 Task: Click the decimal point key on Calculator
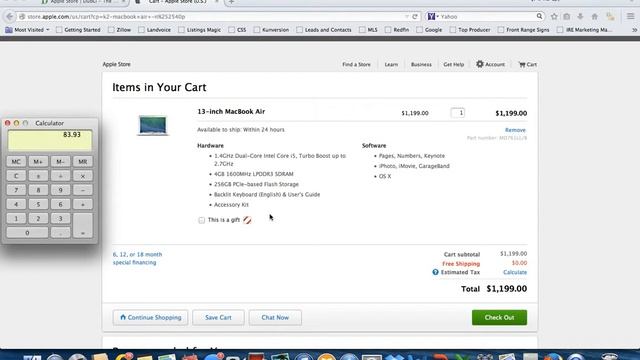click(x=60, y=233)
